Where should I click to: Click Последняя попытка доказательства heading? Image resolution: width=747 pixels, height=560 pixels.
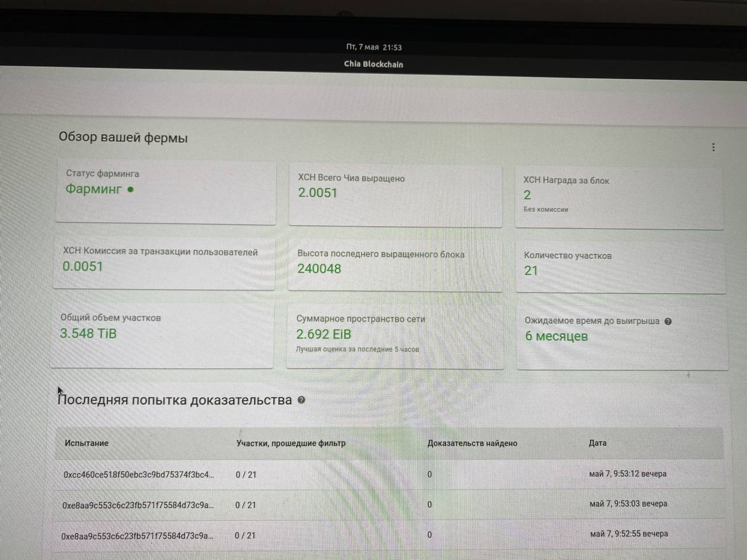pos(175,400)
